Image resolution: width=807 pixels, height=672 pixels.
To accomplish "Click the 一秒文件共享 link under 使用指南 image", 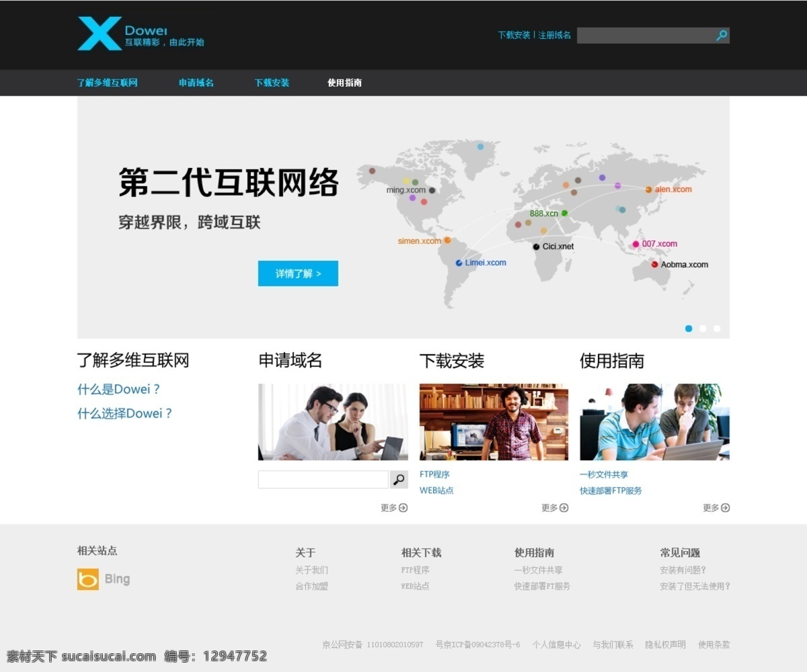I will coord(604,474).
